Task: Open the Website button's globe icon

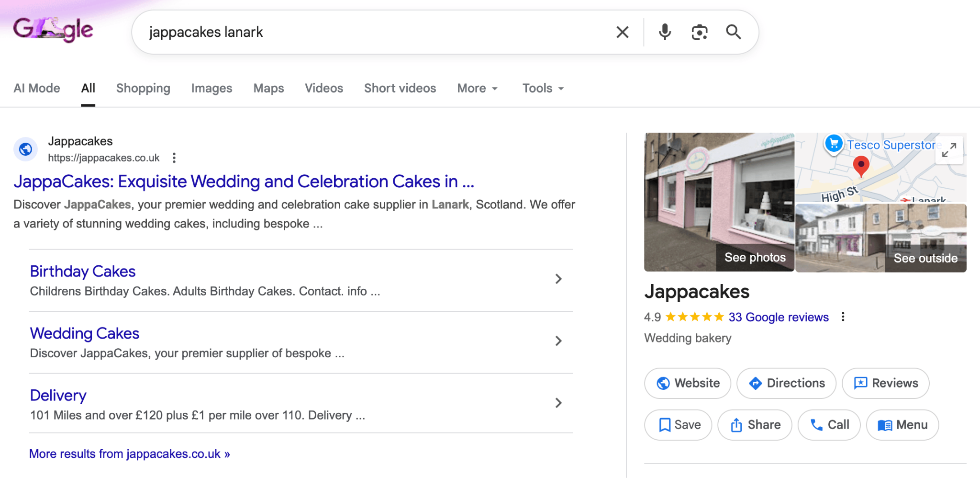Action: [x=663, y=383]
